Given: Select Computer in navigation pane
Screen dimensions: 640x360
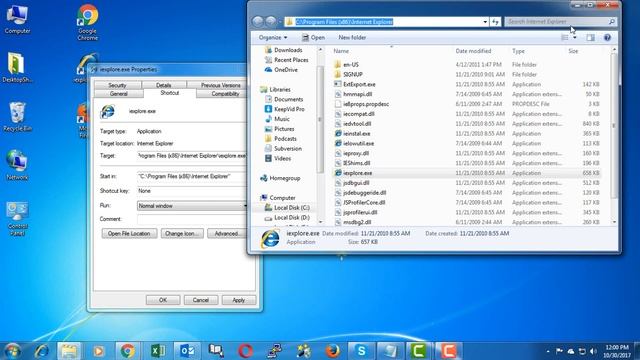Looking at the screenshot, I should (282, 198).
